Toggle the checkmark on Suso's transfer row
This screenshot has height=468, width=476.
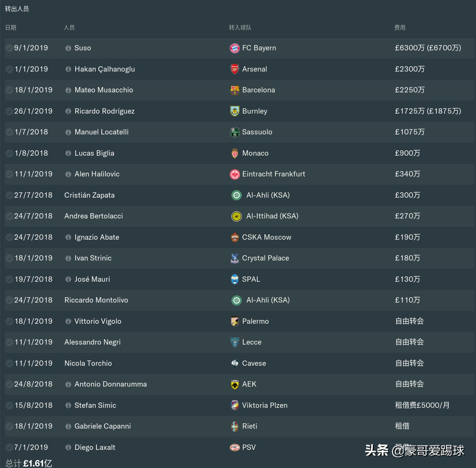pos(9,47)
